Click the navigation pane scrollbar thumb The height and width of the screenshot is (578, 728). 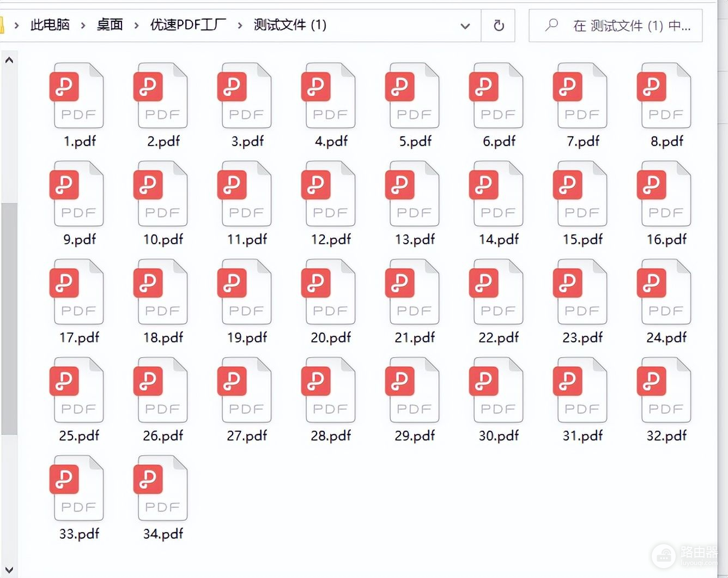coord(9,319)
